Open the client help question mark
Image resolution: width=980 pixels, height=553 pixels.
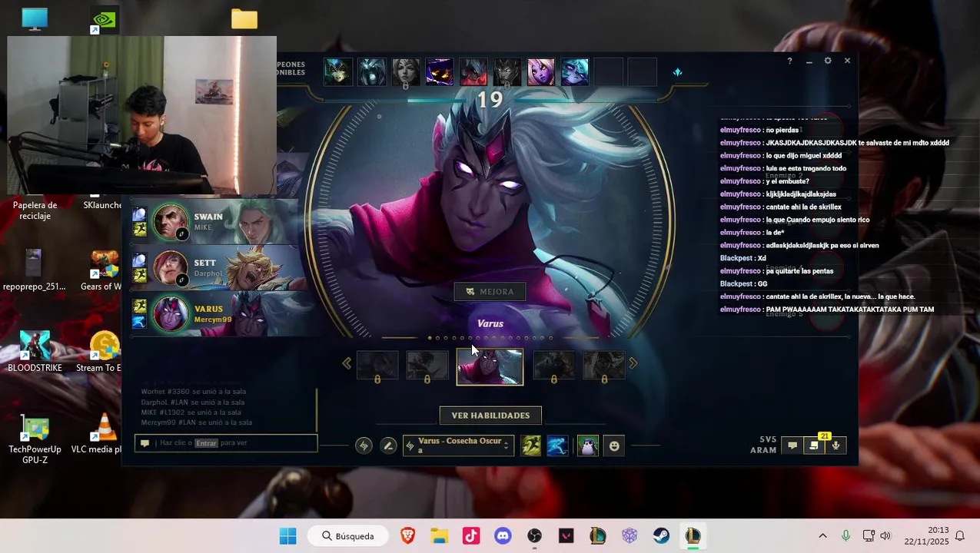click(x=789, y=61)
